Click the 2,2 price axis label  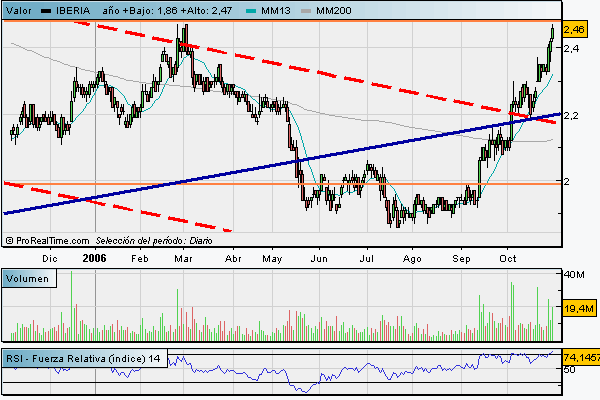pyautogui.click(x=571, y=115)
